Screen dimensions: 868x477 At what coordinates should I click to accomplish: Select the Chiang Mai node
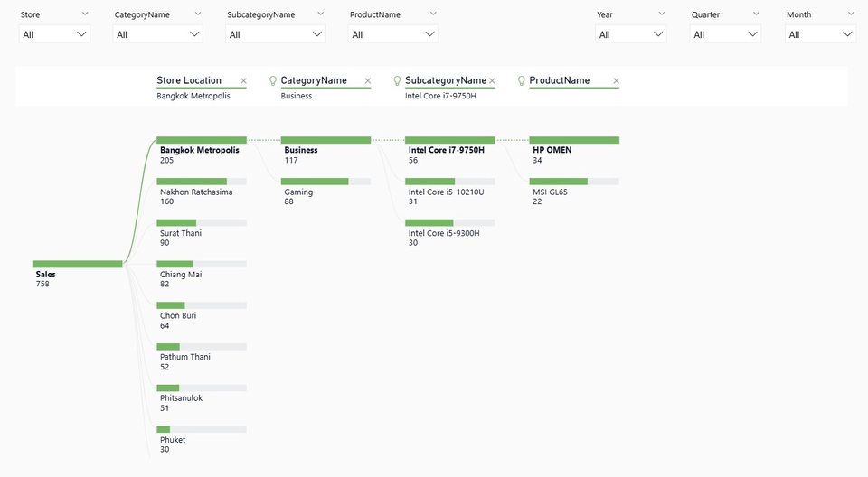click(202, 275)
